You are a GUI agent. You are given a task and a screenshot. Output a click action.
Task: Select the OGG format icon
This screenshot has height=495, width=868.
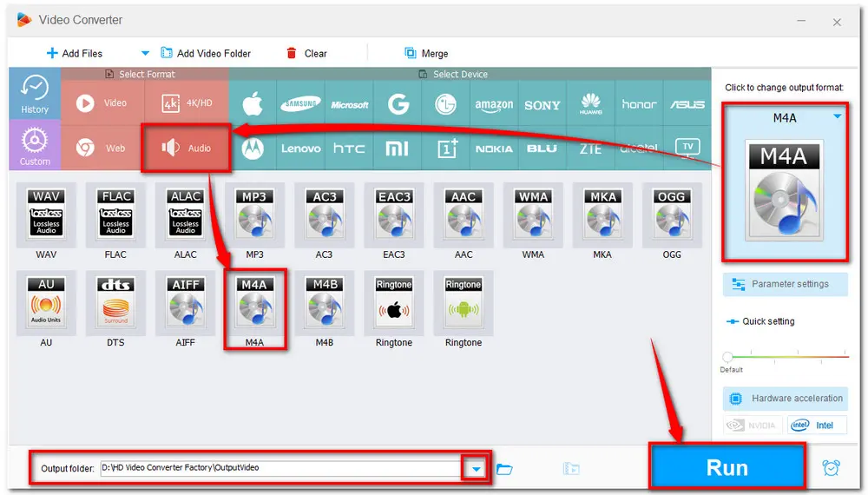click(x=672, y=214)
